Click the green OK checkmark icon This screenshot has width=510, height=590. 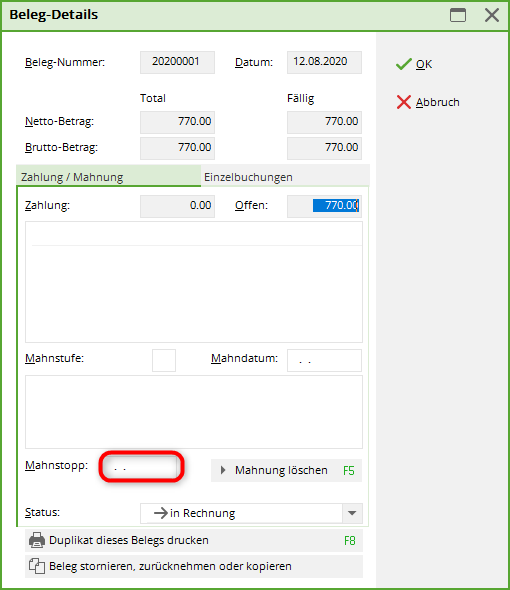404,64
